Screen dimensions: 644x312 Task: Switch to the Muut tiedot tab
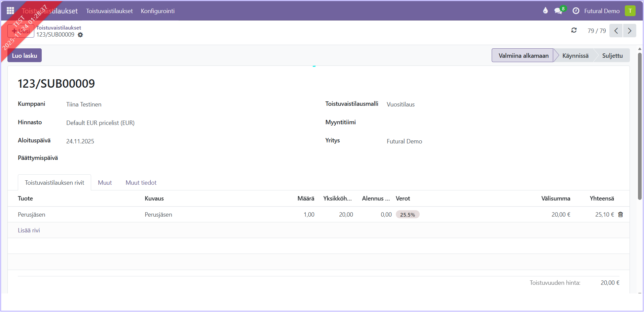tap(141, 183)
